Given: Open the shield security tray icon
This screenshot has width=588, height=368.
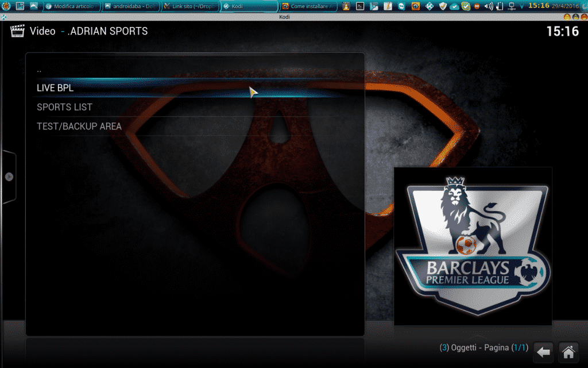Looking at the screenshot, I should point(443,6).
